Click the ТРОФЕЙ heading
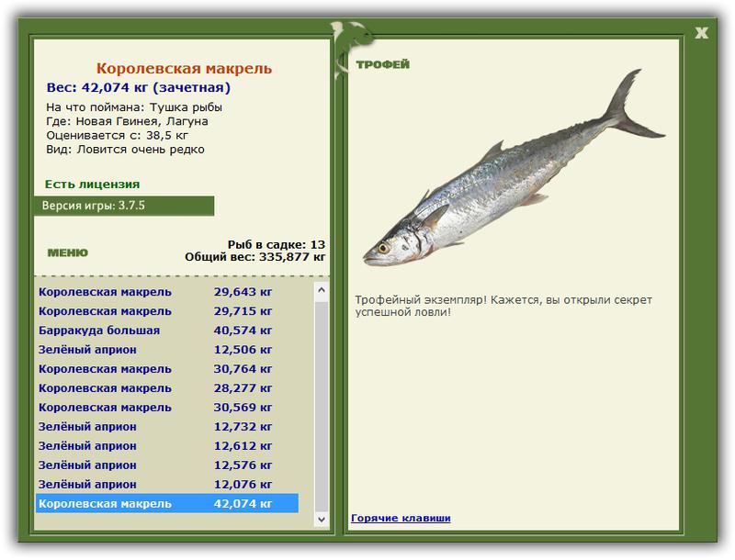 point(382,64)
